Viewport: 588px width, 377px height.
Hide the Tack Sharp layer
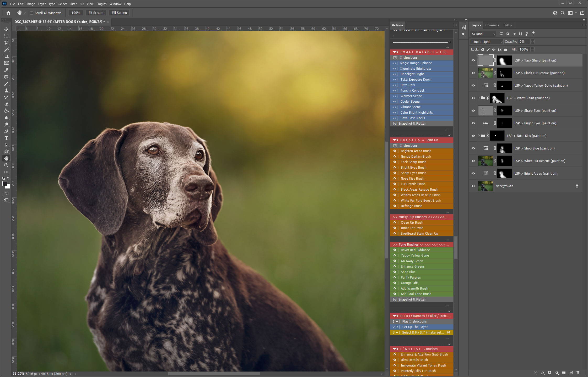pos(473,60)
